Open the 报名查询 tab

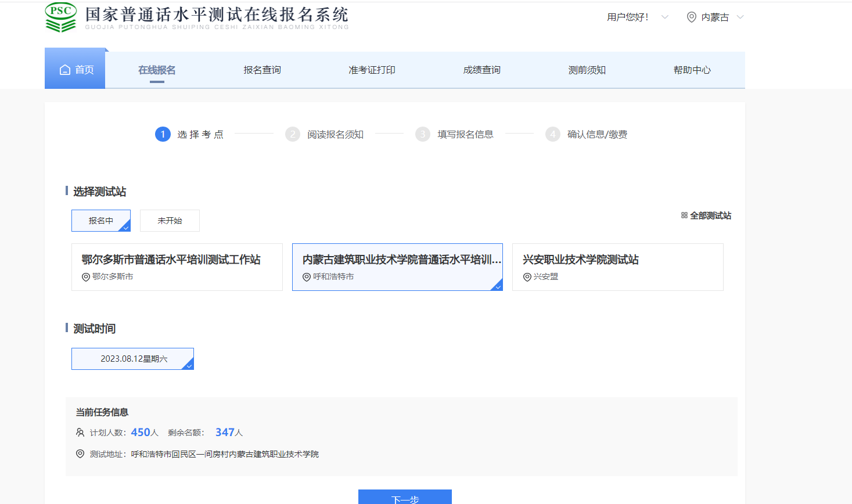pos(262,70)
